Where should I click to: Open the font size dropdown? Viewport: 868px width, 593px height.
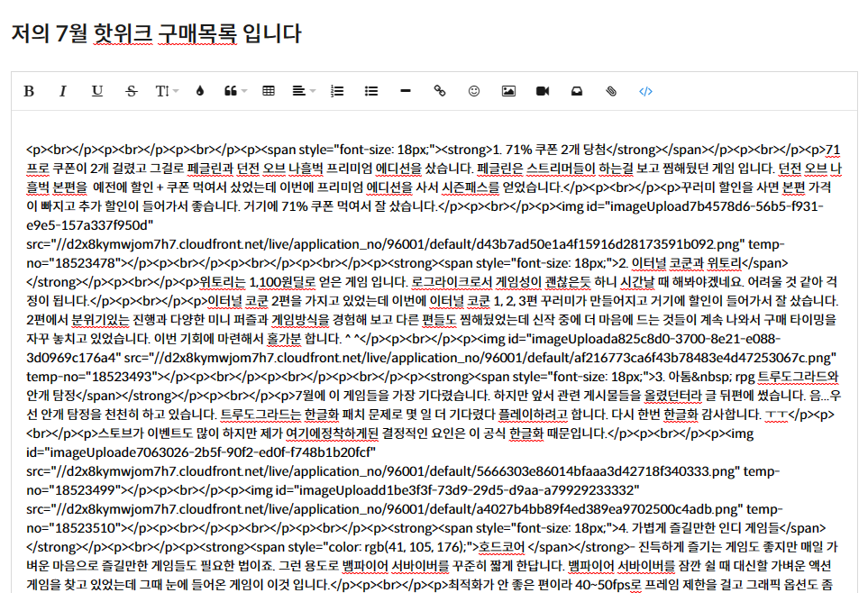point(167,91)
